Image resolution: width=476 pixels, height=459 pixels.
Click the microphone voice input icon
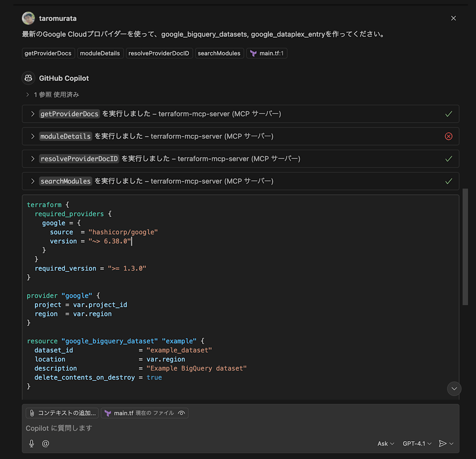(32, 444)
